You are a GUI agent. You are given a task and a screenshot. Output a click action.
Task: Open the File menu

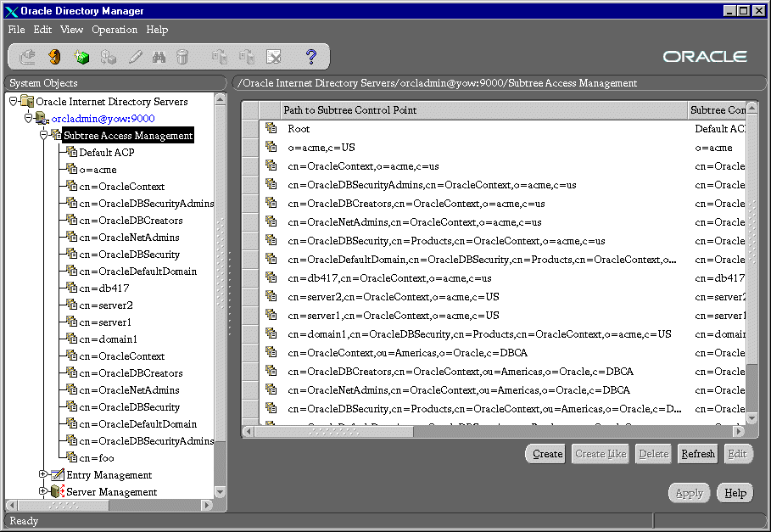[x=16, y=30]
